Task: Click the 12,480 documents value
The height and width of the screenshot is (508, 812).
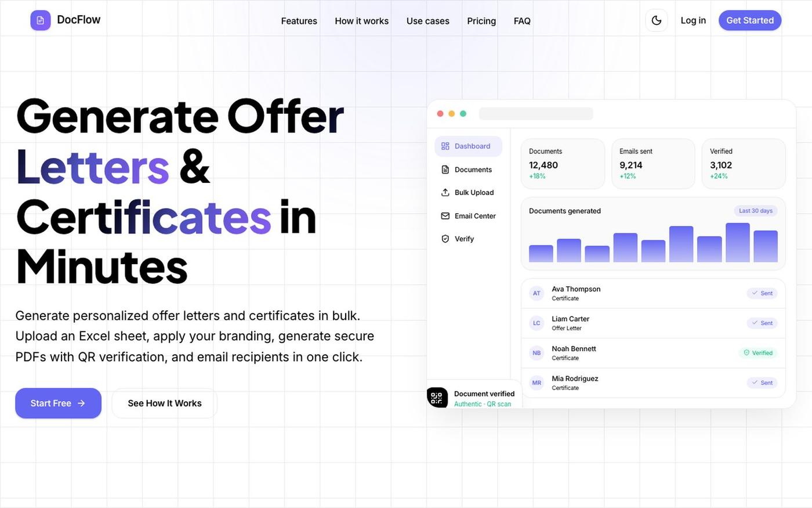Action: pyautogui.click(x=543, y=165)
